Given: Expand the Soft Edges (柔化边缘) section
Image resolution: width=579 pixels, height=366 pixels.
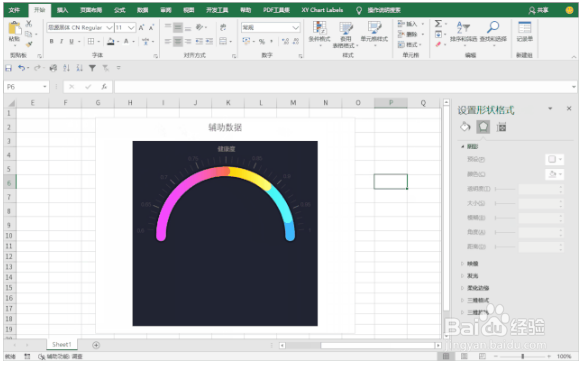Looking at the screenshot, I should (462, 288).
